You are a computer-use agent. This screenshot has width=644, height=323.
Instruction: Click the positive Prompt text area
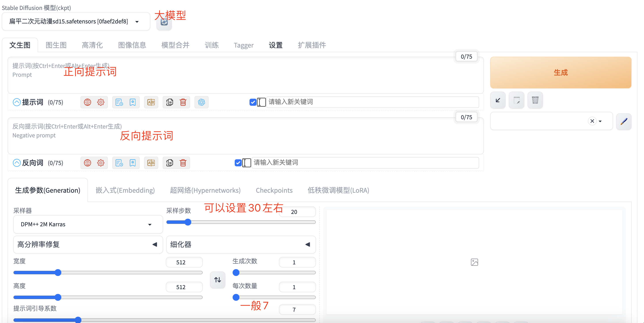(246, 75)
